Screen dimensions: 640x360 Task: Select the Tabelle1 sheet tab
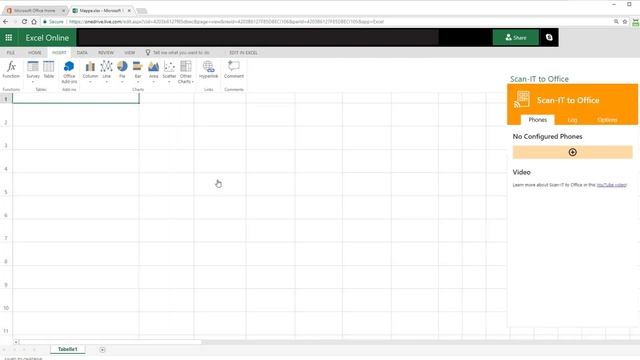pyautogui.click(x=68, y=349)
